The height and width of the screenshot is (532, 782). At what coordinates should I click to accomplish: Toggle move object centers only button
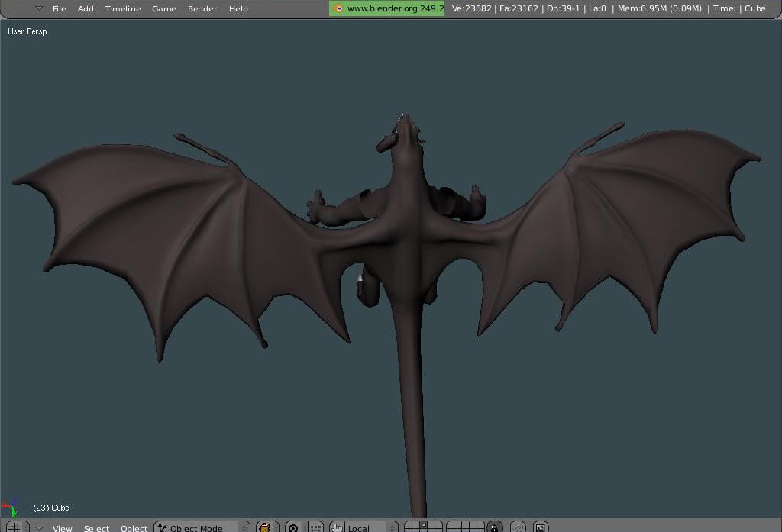pyautogui.click(x=315, y=527)
